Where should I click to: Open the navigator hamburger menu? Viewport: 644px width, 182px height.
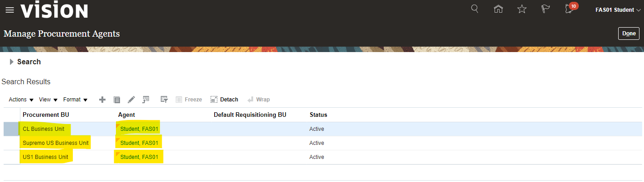10,10
